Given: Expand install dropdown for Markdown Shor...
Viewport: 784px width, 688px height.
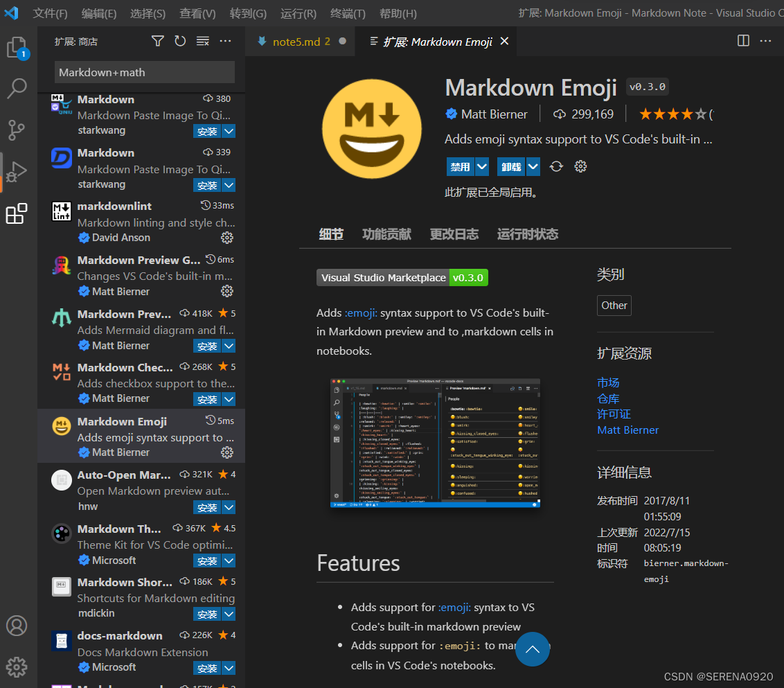Looking at the screenshot, I should pyautogui.click(x=229, y=614).
